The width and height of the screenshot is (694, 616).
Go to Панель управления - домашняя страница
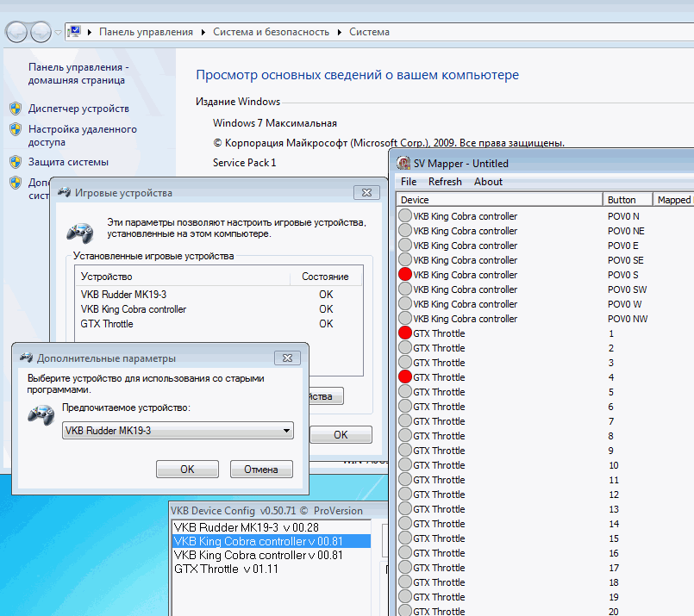click(x=78, y=73)
